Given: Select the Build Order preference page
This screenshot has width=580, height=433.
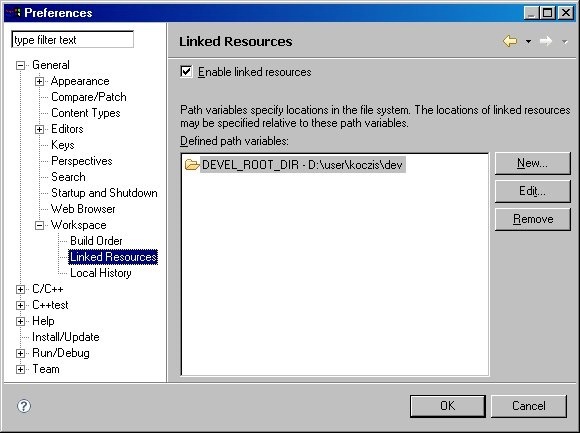Looking at the screenshot, I should 96,241.
